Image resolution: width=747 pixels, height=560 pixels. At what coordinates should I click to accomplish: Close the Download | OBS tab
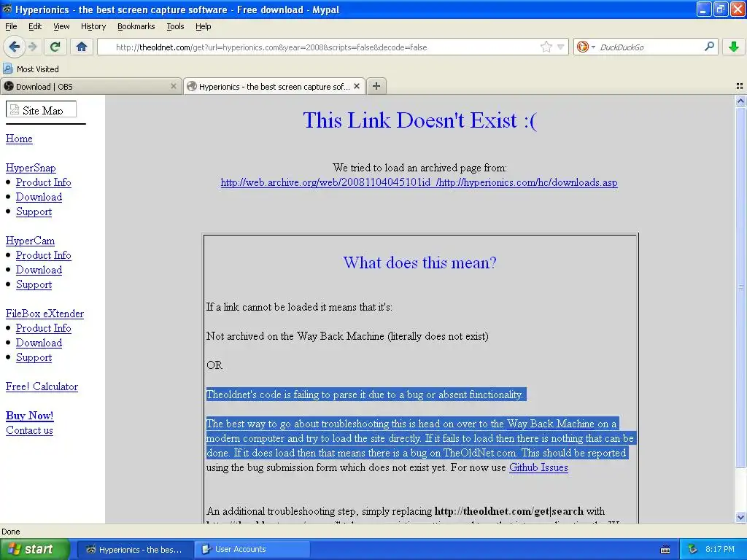pyautogui.click(x=174, y=86)
